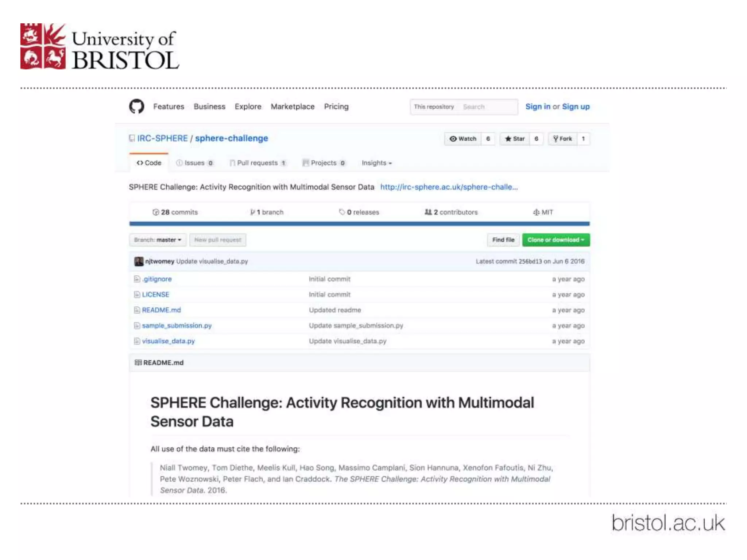View the 1 branch list
The height and width of the screenshot is (560, 747).
[x=267, y=212]
